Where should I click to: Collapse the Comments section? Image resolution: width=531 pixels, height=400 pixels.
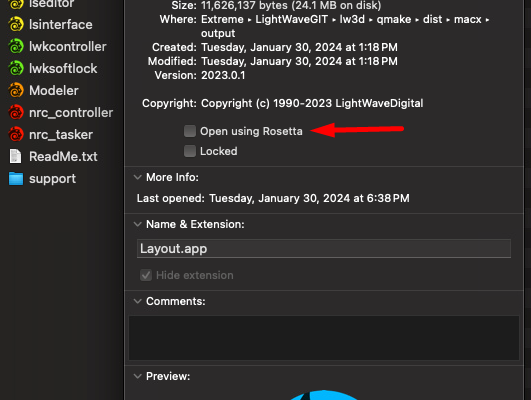tap(137, 301)
